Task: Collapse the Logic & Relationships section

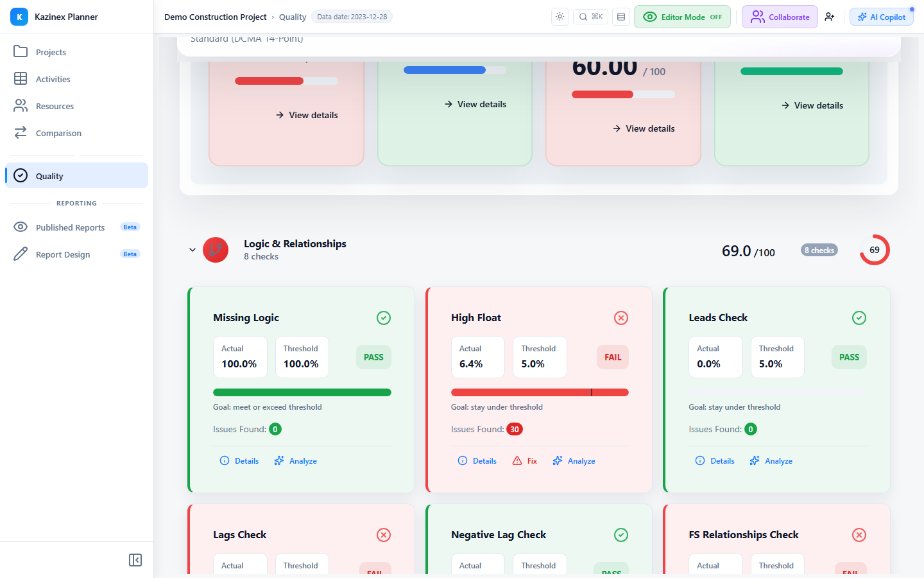Action: click(x=193, y=250)
